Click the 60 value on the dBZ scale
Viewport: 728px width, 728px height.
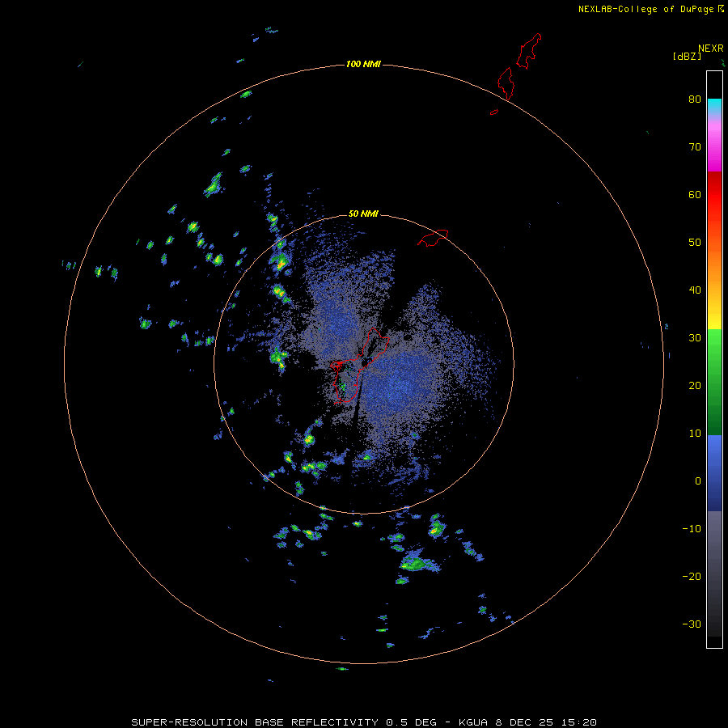695,194
